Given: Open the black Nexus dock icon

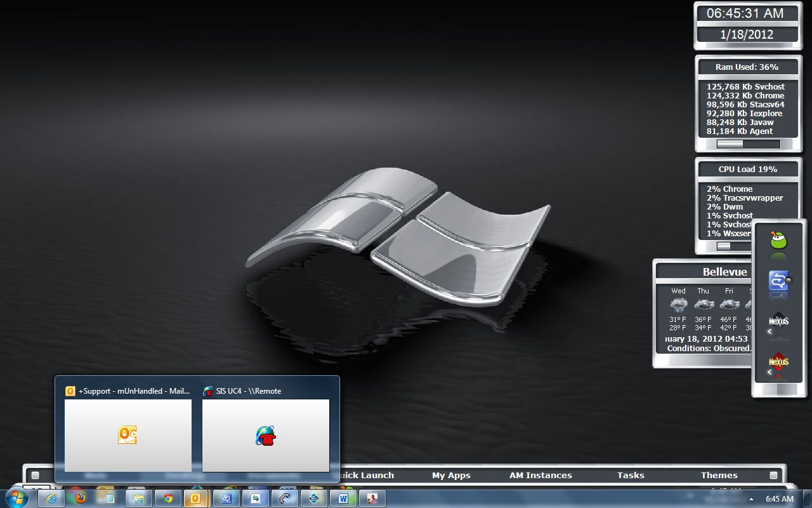Looking at the screenshot, I should coord(778,321).
